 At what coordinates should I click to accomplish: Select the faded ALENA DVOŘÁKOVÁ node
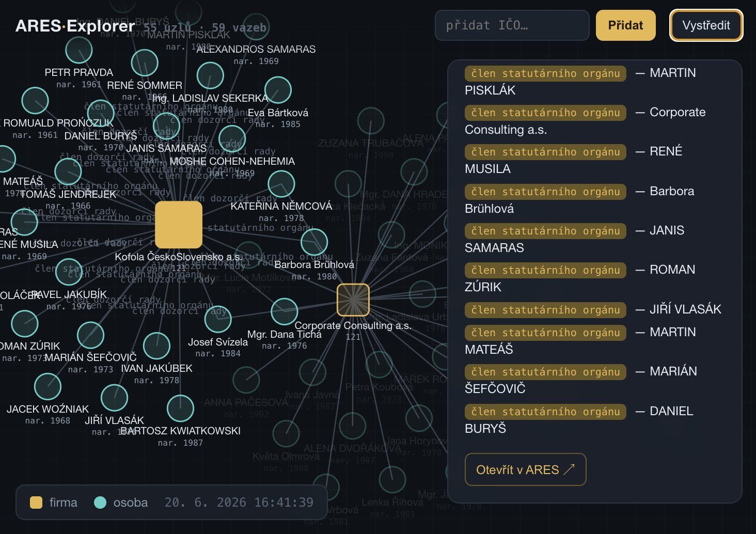[x=353, y=426]
